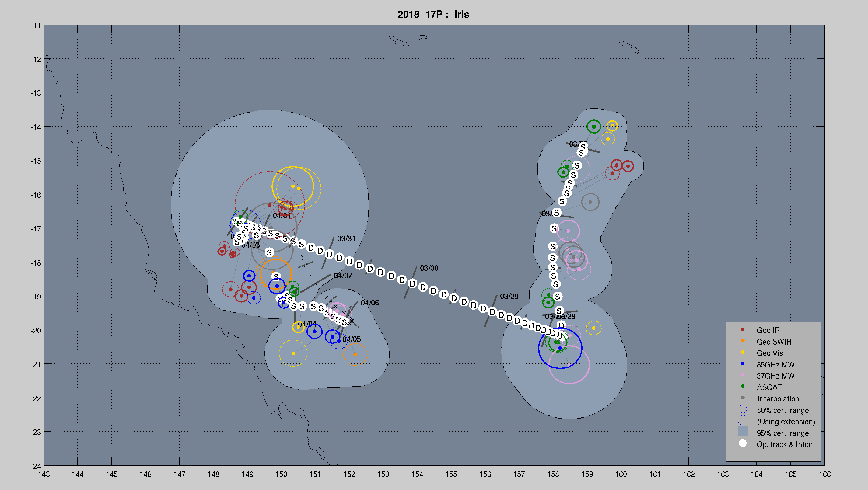Click the 50% cert. range circle symbol
Screen dimensions: 868x490
click(x=743, y=409)
